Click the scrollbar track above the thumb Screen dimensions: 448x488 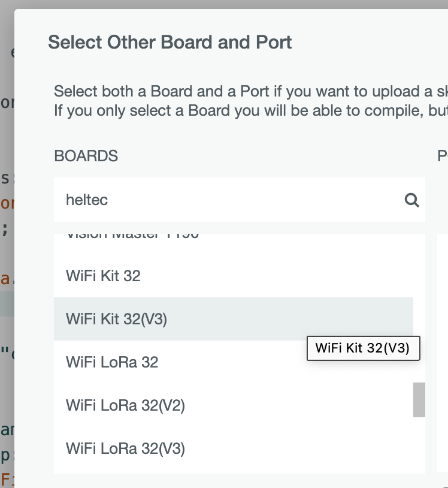419,300
